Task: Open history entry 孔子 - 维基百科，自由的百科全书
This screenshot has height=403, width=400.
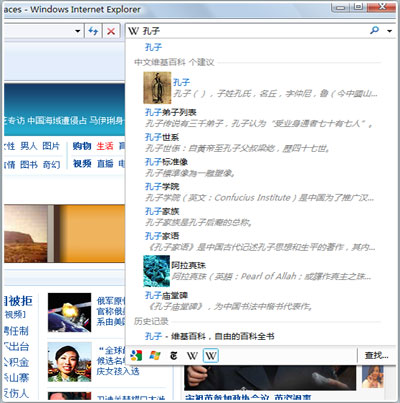Action: (x=210, y=336)
